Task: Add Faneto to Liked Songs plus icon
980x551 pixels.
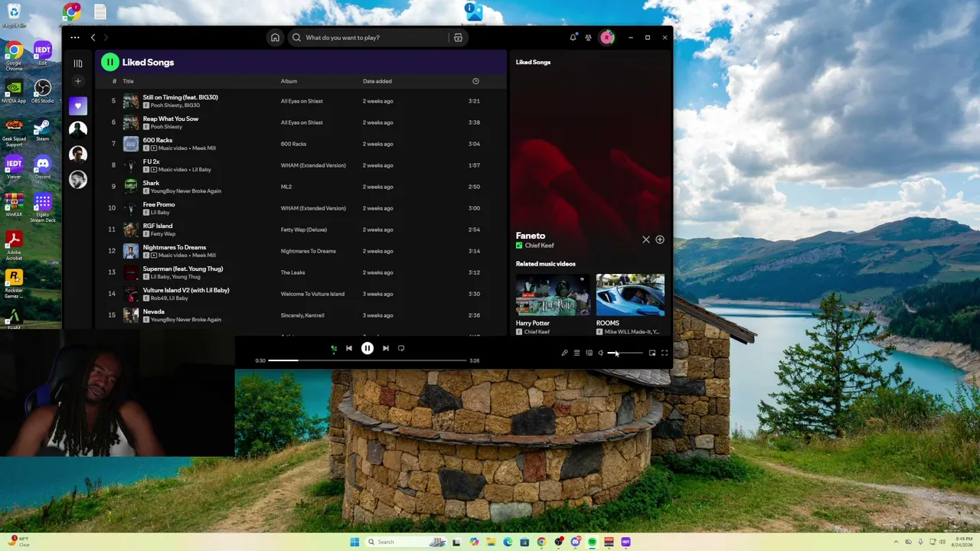Action: point(660,240)
